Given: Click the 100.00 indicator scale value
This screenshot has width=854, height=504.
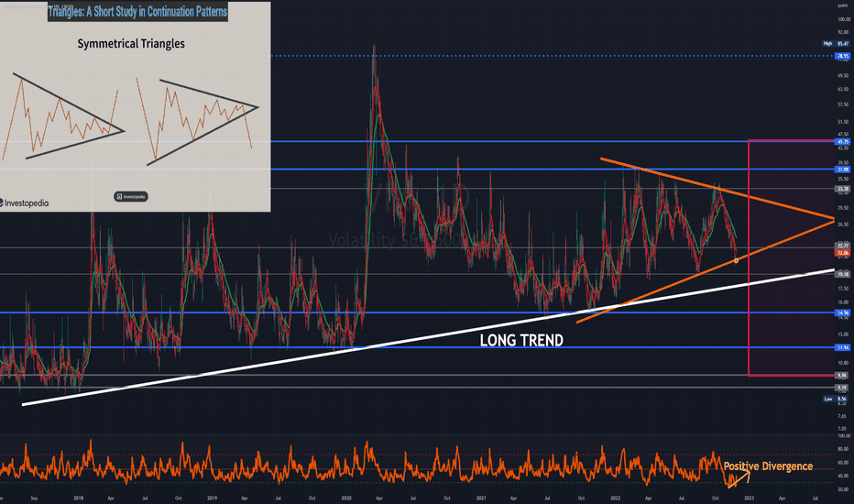Looking at the screenshot, I should click(x=844, y=436).
